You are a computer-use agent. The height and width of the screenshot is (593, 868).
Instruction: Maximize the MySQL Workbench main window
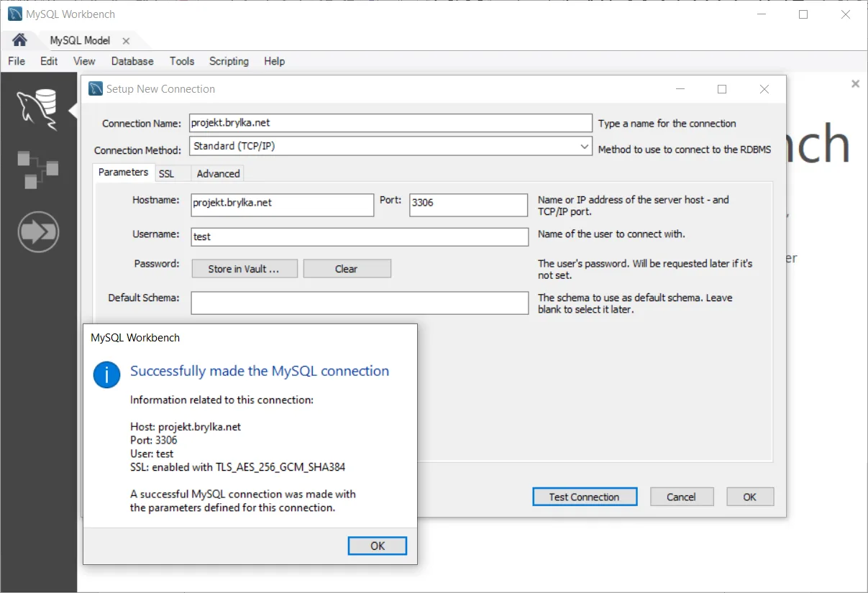click(x=804, y=14)
